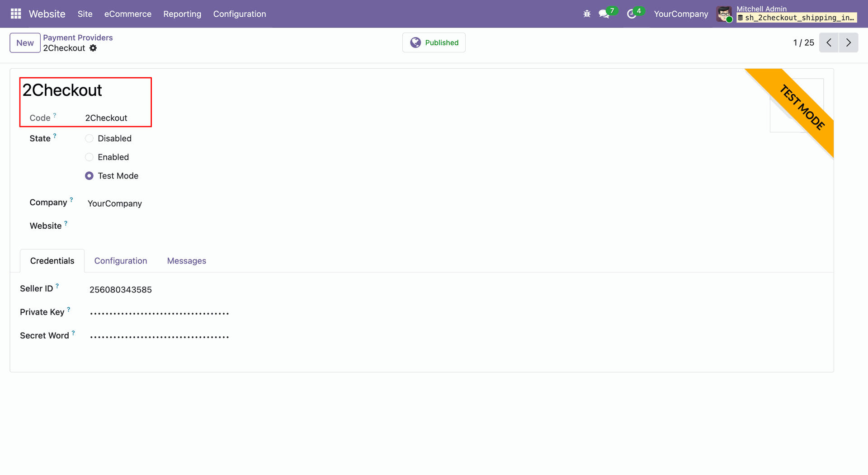Open the YourCompany company switcher

pyautogui.click(x=681, y=14)
